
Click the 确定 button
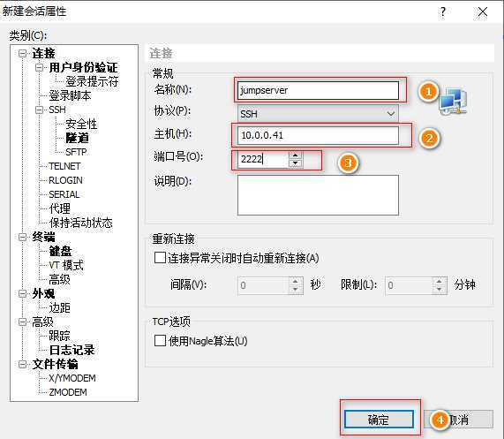tap(379, 420)
